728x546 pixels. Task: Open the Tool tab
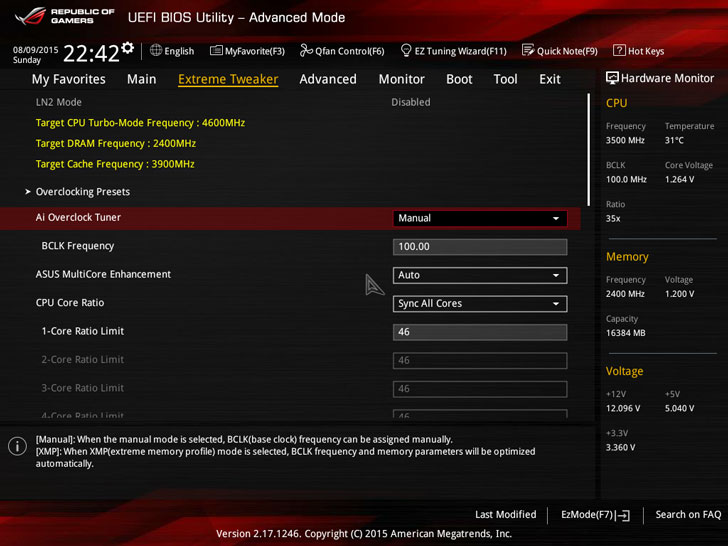pyautogui.click(x=505, y=79)
